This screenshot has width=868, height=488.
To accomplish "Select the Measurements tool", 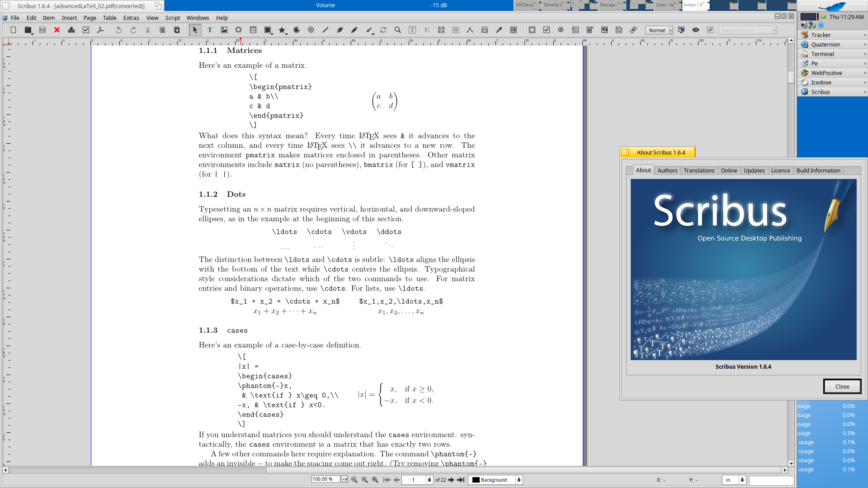I will pyautogui.click(x=470, y=30).
